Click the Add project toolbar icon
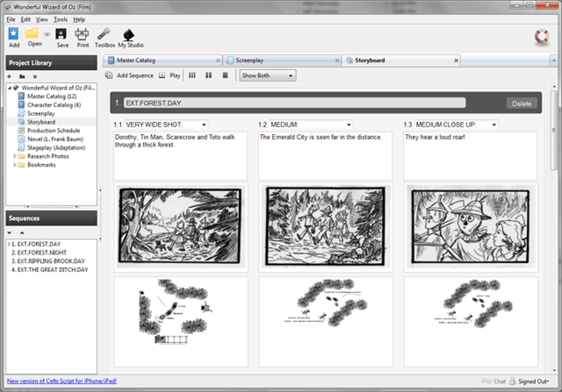The height and width of the screenshot is (392, 562). click(14, 34)
